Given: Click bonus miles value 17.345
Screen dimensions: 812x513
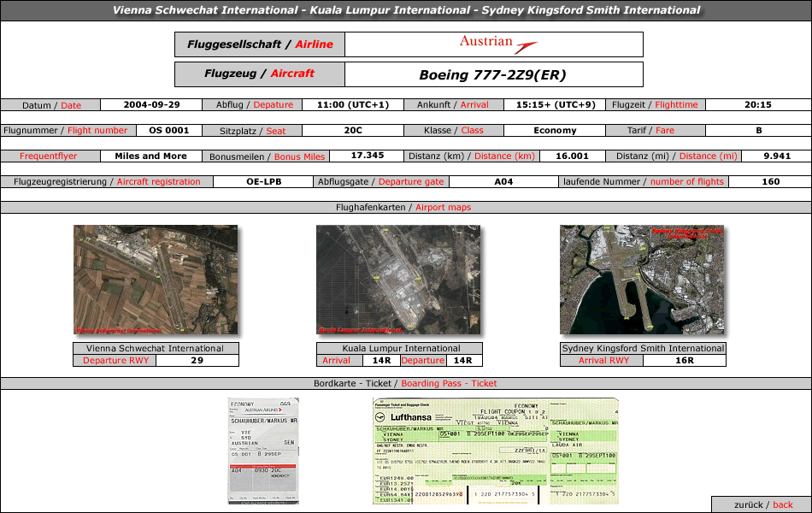Looking at the screenshot, I should click(x=368, y=156).
